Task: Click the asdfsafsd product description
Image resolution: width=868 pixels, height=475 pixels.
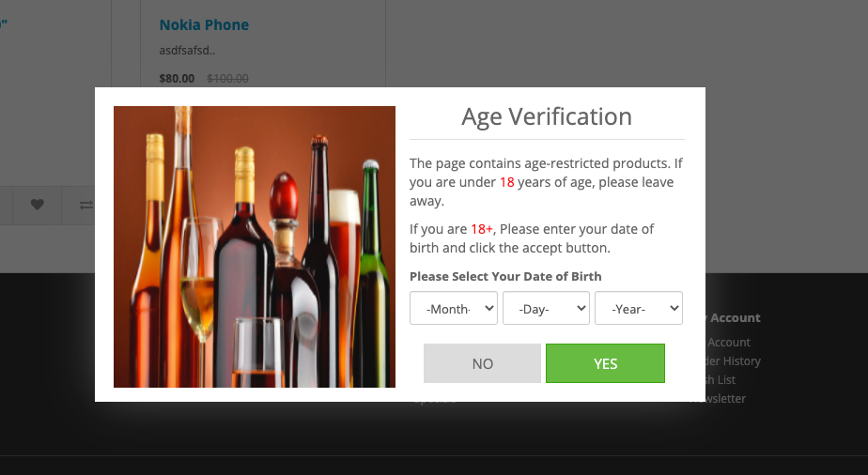Action: (x=187, y=51)
